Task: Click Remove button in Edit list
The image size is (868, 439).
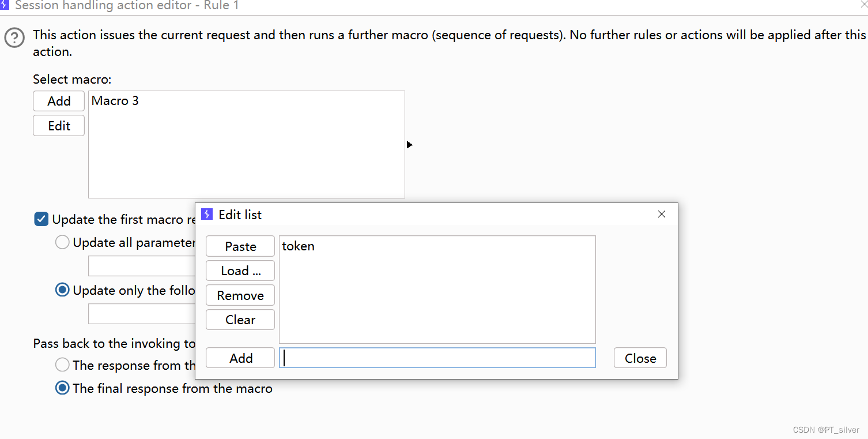Action: [x=240, y=295]
